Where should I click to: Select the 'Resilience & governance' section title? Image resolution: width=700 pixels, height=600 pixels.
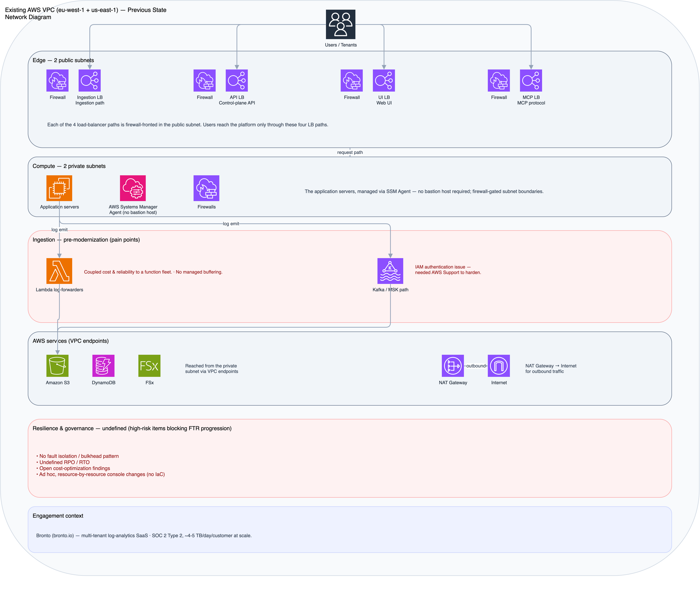point(132,428)
